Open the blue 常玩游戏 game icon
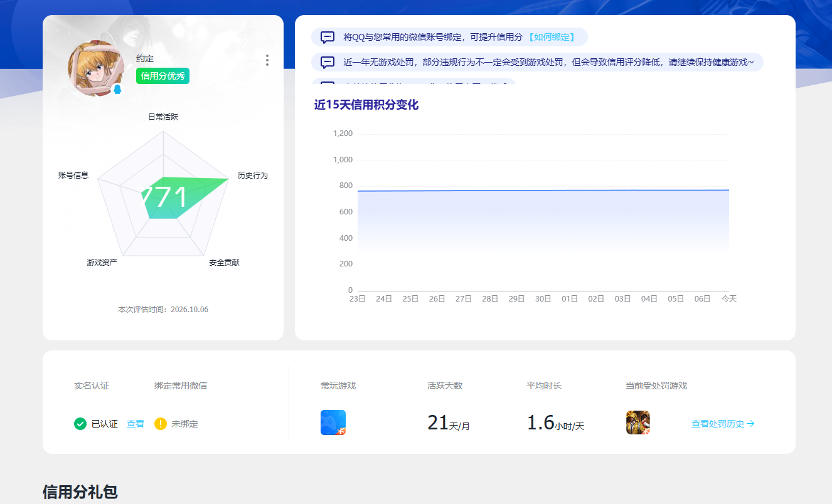 pyautogui.click(x=333, y=423)
